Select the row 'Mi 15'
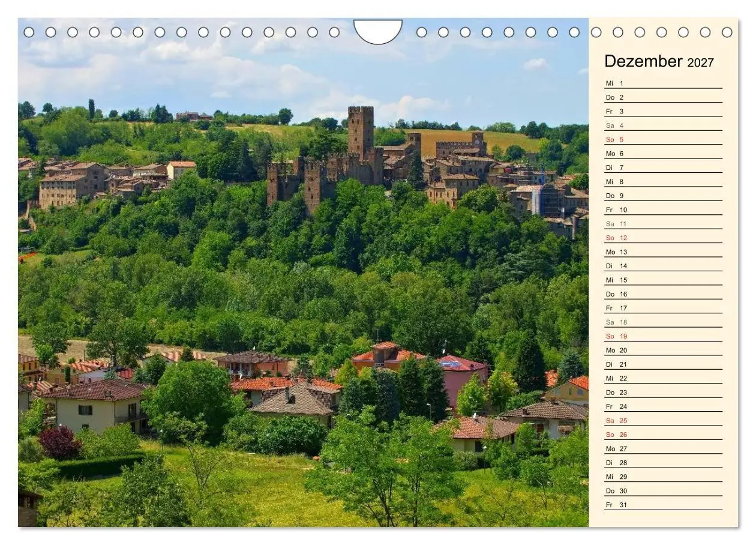The height and width of the screenshot is (545, 756). point(663,280)
